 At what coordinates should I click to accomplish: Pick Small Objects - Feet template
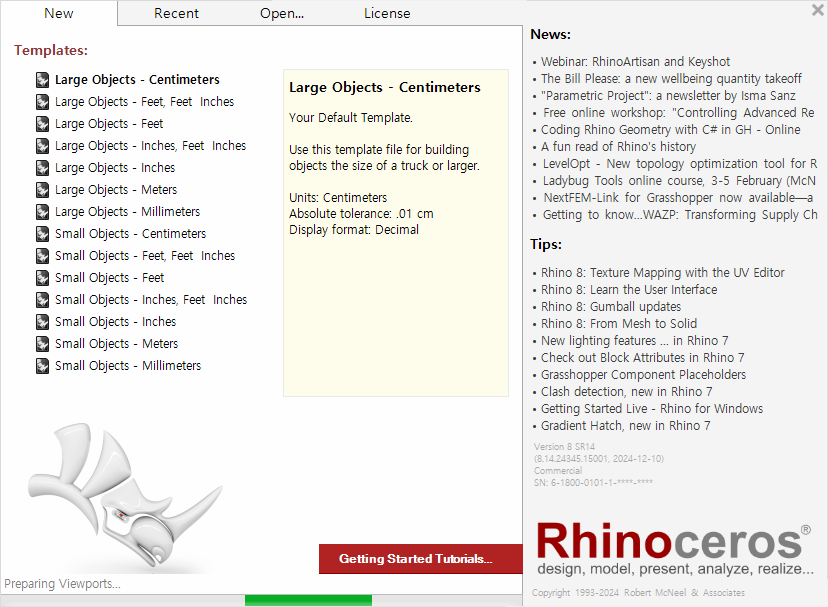(x=109, y=278)
